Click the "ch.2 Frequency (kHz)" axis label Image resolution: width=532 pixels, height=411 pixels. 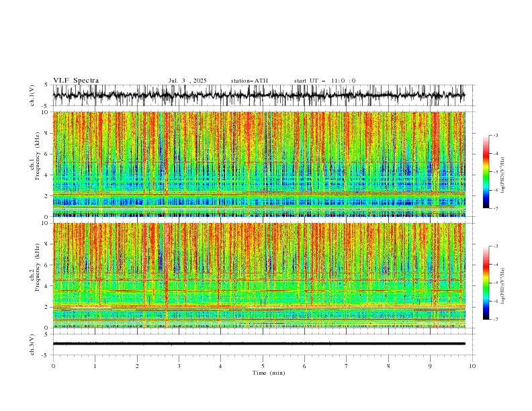35,267
